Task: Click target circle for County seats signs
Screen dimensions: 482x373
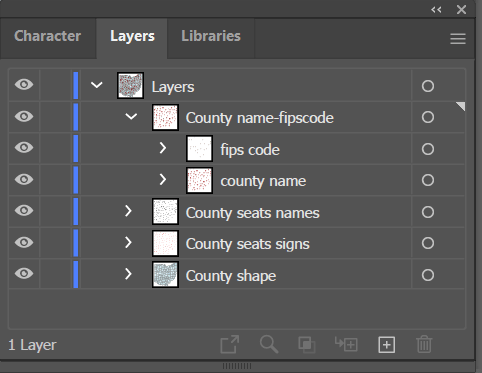Action: (x=428, y=243)
